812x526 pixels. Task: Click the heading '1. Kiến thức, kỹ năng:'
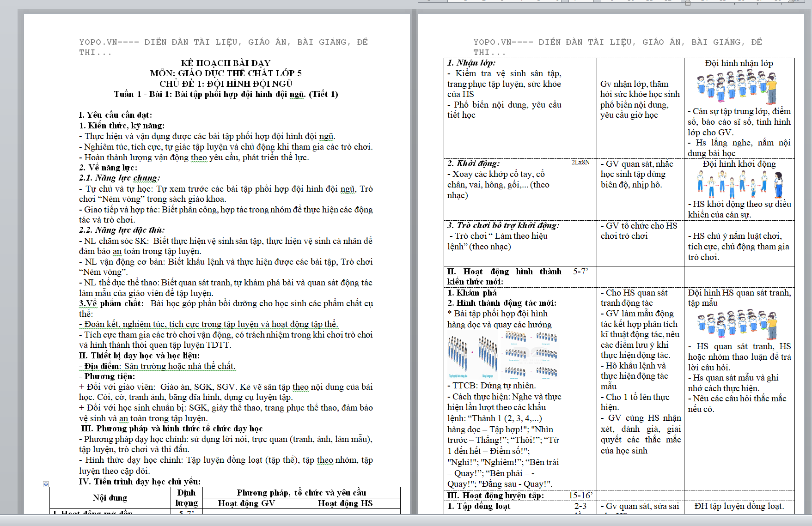[122, 126]
